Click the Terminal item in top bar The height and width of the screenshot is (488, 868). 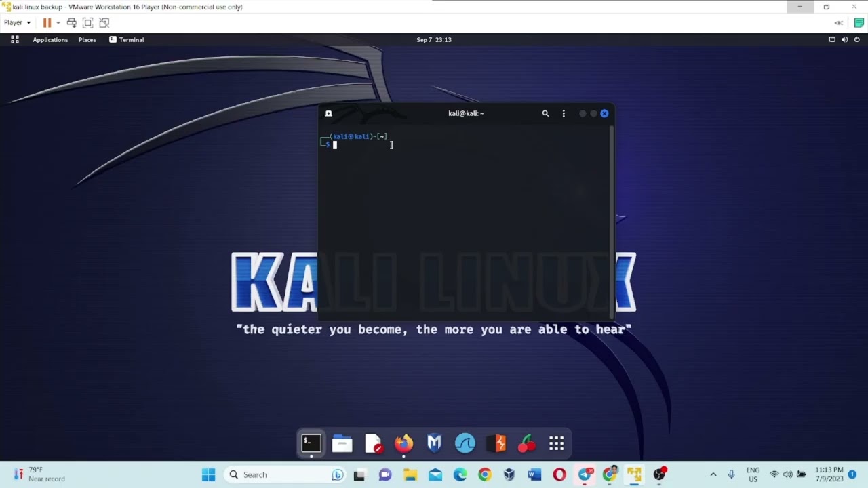click(127, 39)
